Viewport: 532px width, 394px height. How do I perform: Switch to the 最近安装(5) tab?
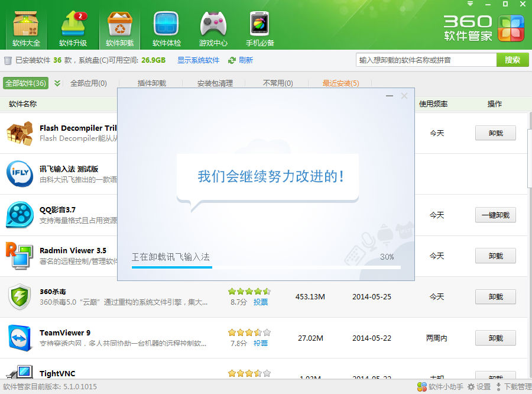340,83
